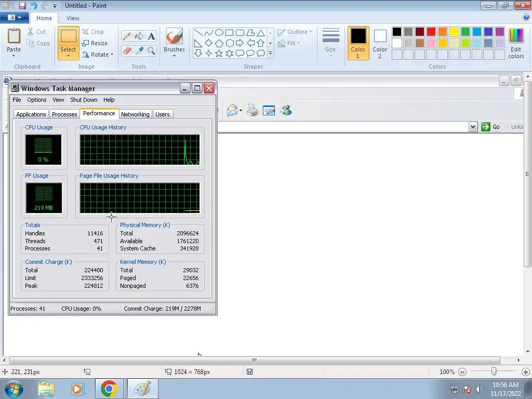The width and height of the screenshot is (532, 399).
Task: Click the clock in the taskbar
Action: click(x=506, y=389)
